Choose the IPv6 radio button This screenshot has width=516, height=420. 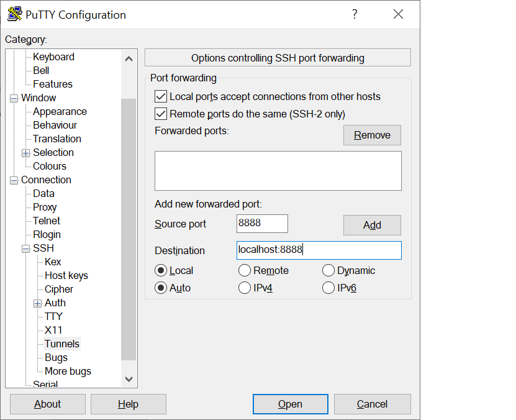click(x=328, y=288)
